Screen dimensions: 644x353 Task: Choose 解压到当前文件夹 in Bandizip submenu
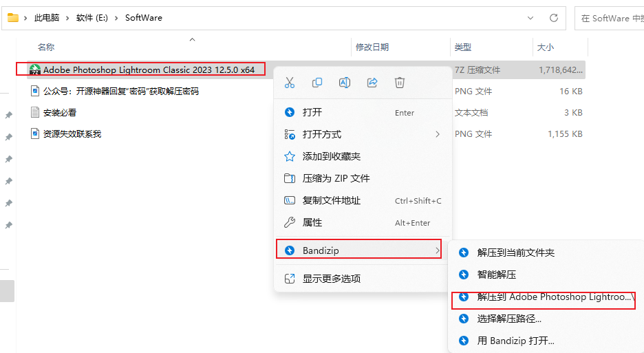547,253
